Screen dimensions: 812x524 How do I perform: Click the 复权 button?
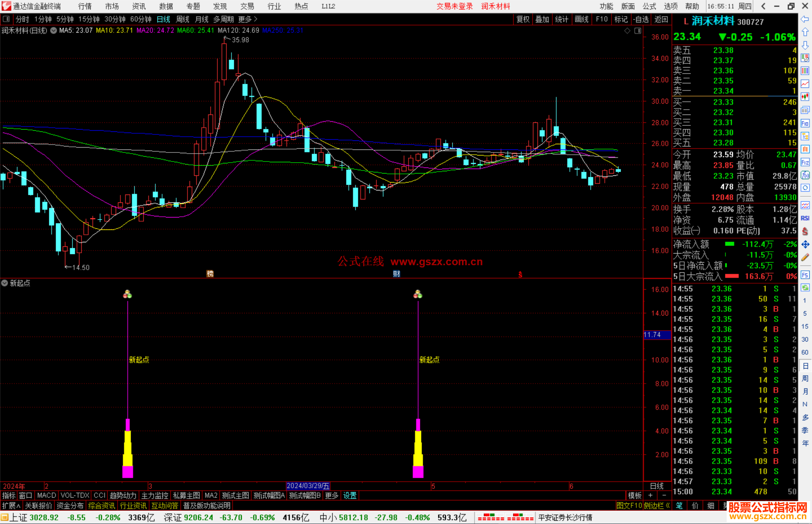523,19
